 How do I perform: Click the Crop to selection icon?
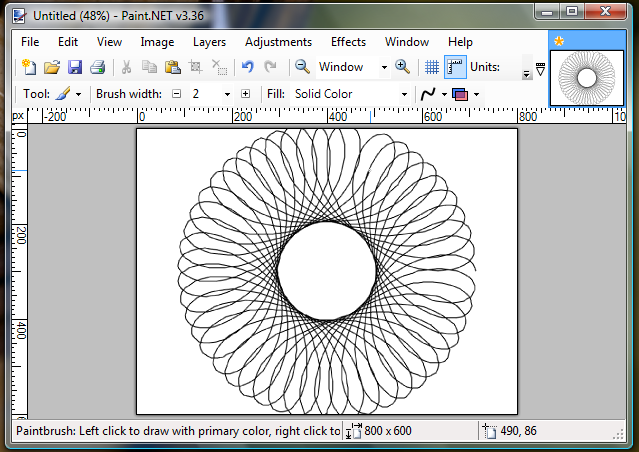[195, 67]
